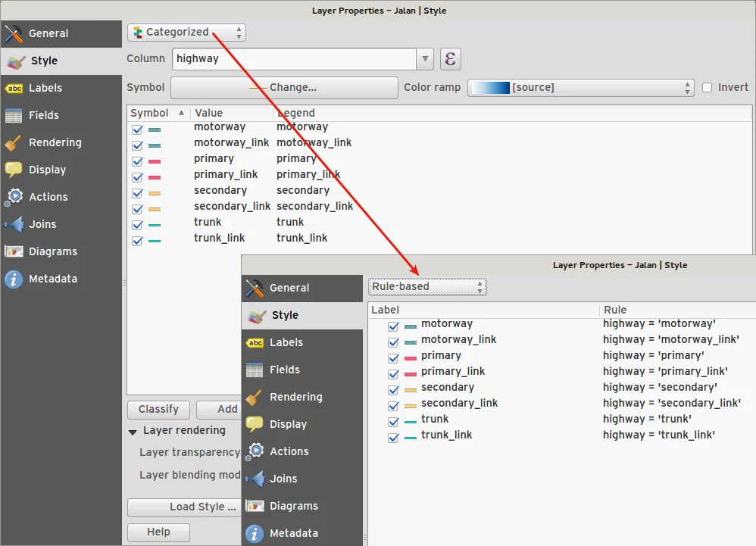Click the Classify button

pos(158,410)
